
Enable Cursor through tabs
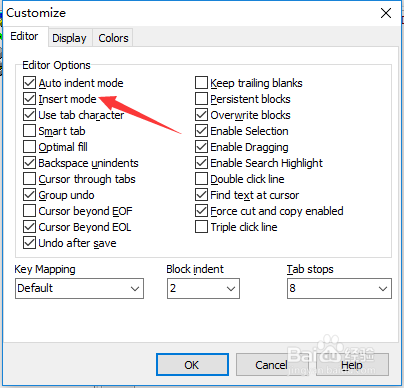(x=29, y=179)
